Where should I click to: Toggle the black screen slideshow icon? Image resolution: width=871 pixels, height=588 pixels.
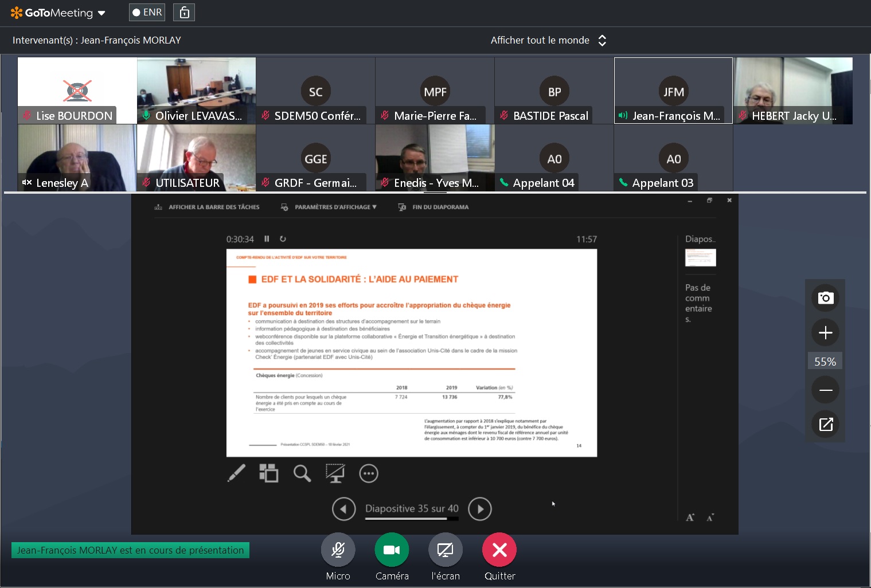pos(335,473)
